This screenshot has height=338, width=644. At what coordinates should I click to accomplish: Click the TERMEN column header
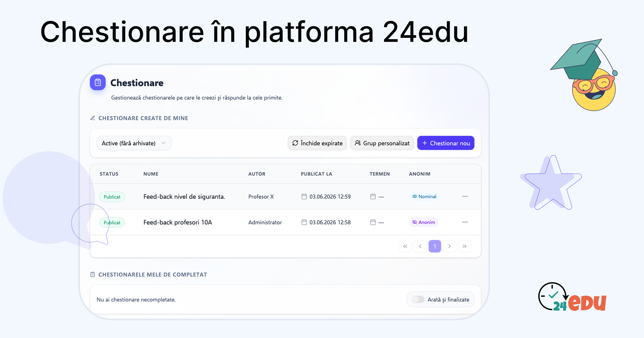click(x=380, y=174)
